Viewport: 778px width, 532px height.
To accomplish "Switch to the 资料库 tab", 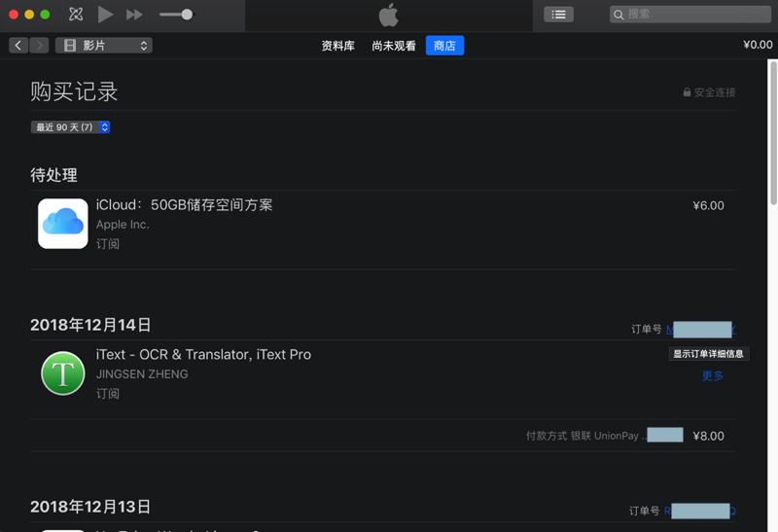I will pos(337,46).
